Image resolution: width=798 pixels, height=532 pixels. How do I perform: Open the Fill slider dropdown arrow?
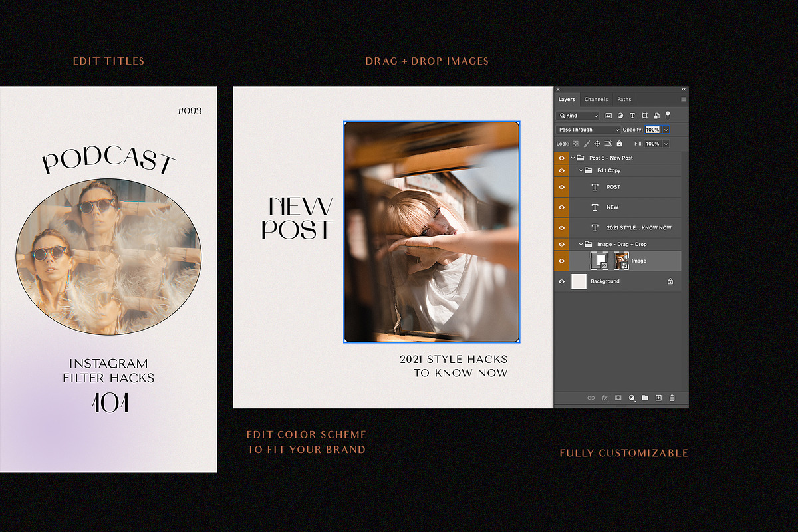click(666, 144)
